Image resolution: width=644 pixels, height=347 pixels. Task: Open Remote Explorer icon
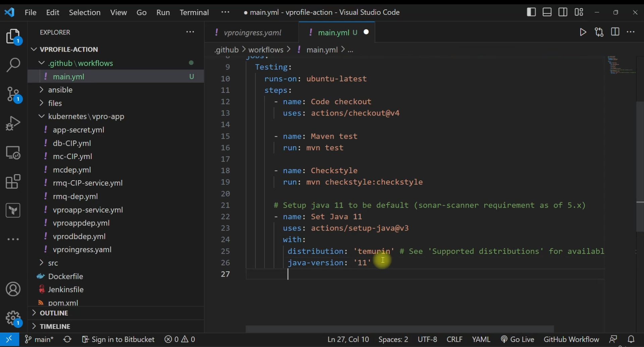click(x=13, y=153)
